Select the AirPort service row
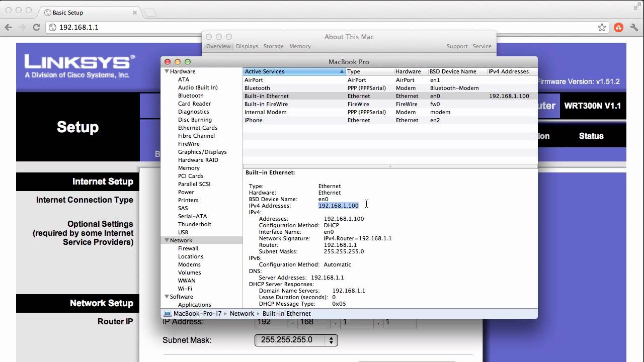644x362 pixels. coord(390,80)
